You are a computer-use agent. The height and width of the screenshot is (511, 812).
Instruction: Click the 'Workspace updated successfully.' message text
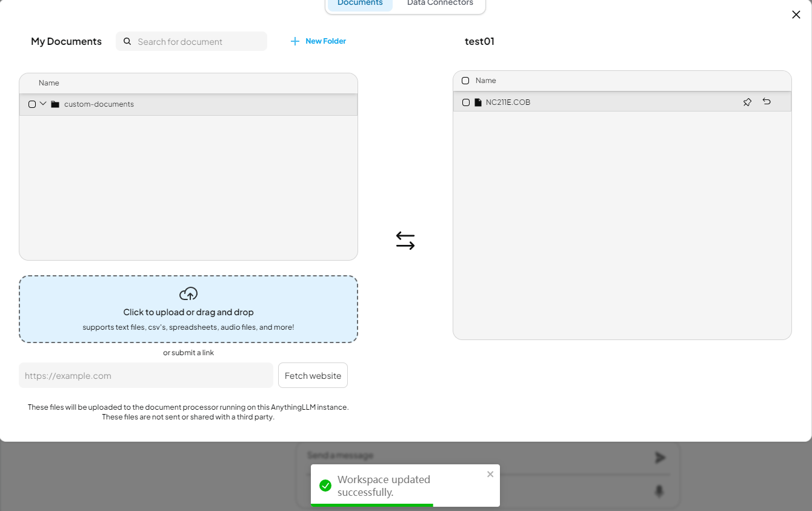(384, 486)
